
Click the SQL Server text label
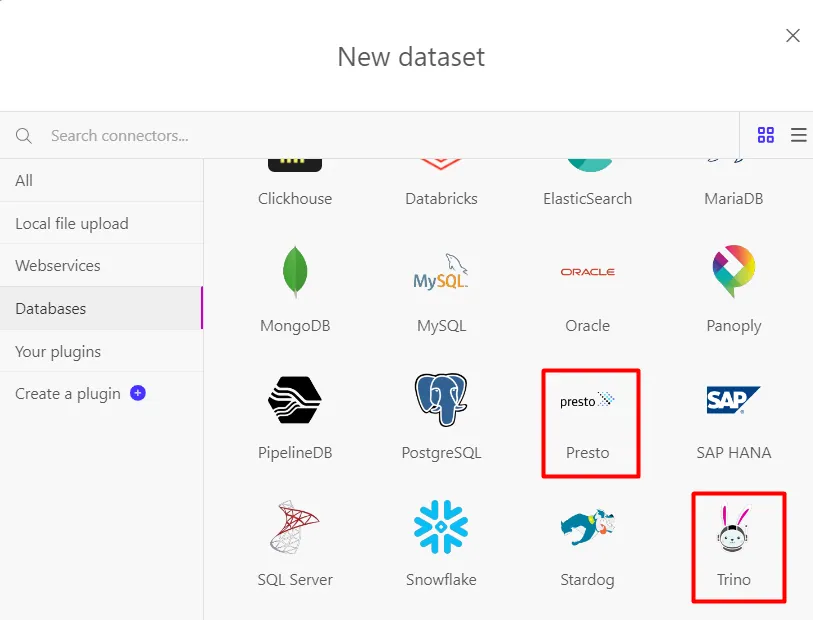[x=295, y=580]
